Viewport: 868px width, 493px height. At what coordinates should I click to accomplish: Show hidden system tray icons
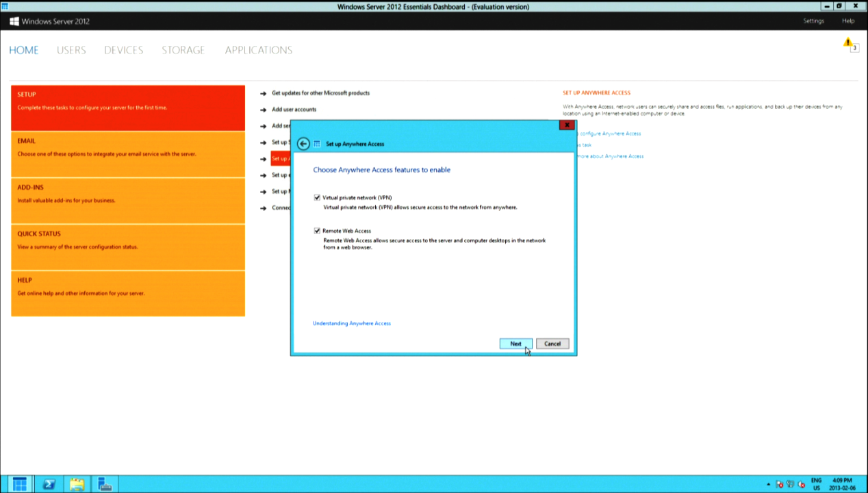(x=768, y=485)
